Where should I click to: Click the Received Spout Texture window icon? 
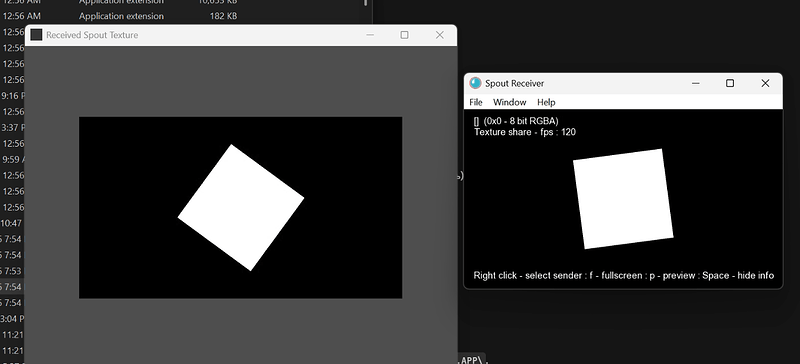point(36,35)
